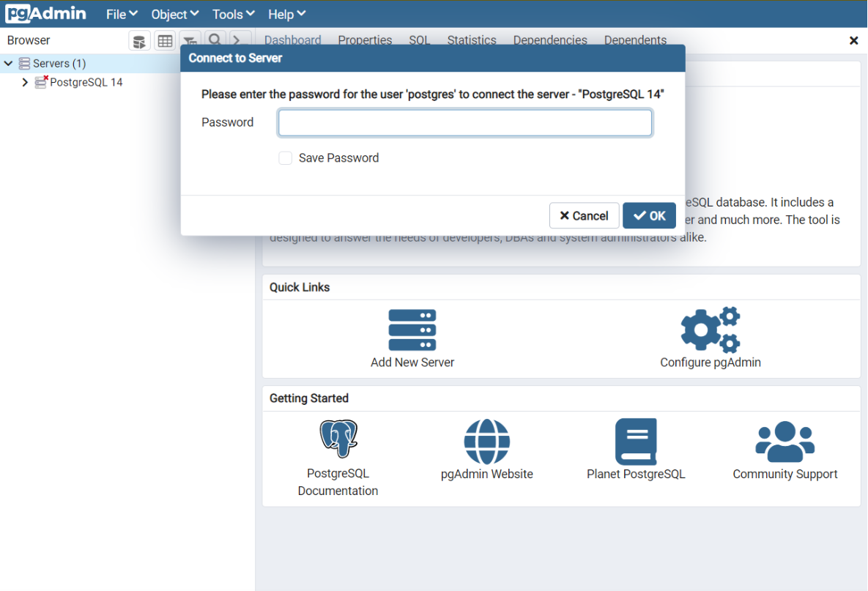Open the pgAdmin Website link

point(486,475)
